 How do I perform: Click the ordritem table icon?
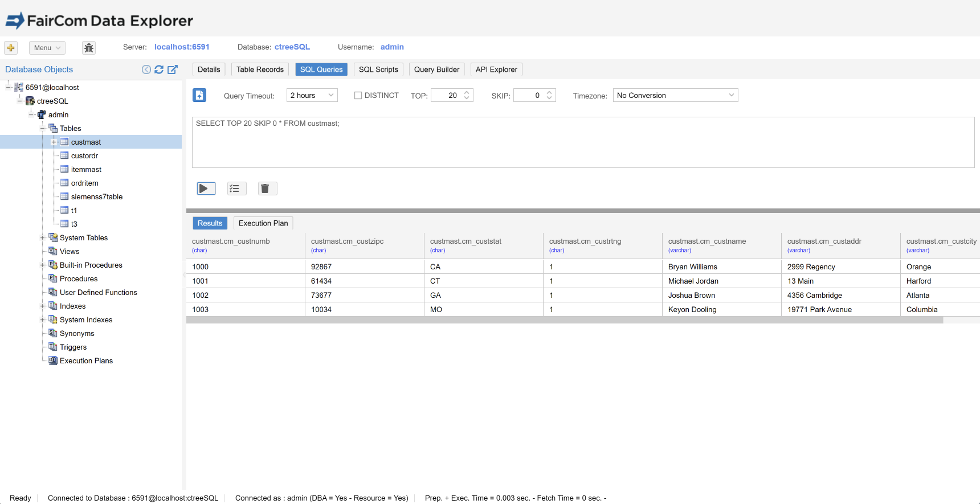pos(64,183)
